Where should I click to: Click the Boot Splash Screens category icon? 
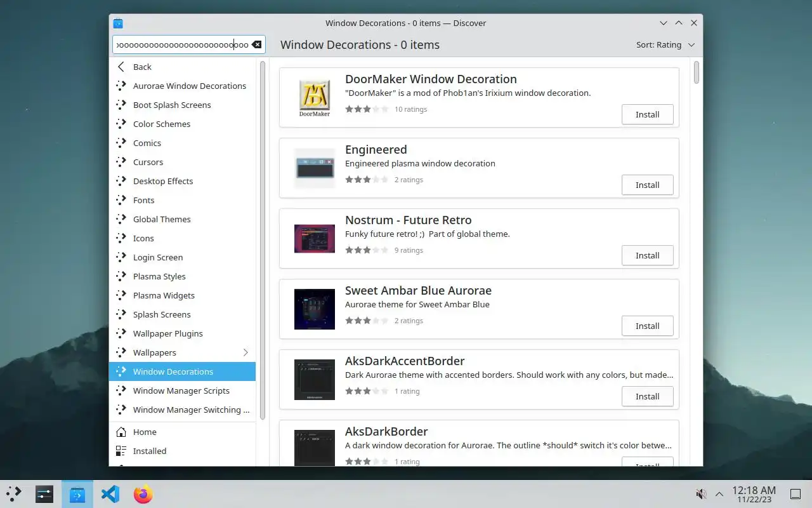(x=121, y=105)
